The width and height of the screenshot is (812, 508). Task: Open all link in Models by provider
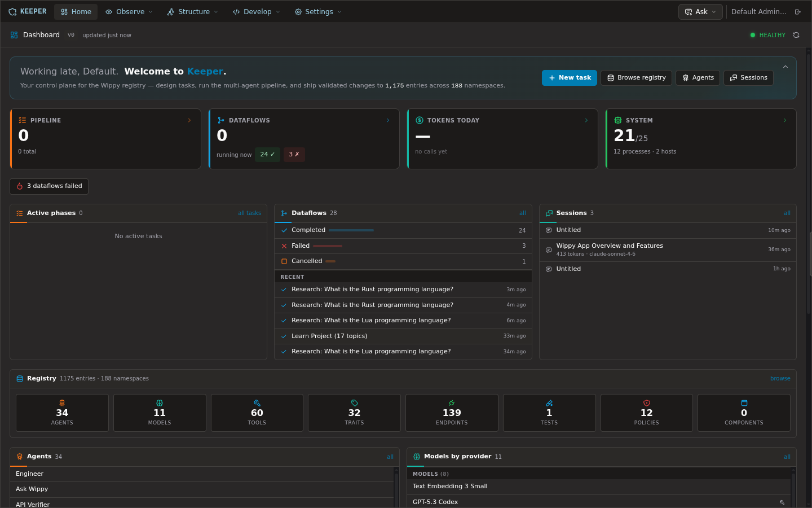coord(787,457)
